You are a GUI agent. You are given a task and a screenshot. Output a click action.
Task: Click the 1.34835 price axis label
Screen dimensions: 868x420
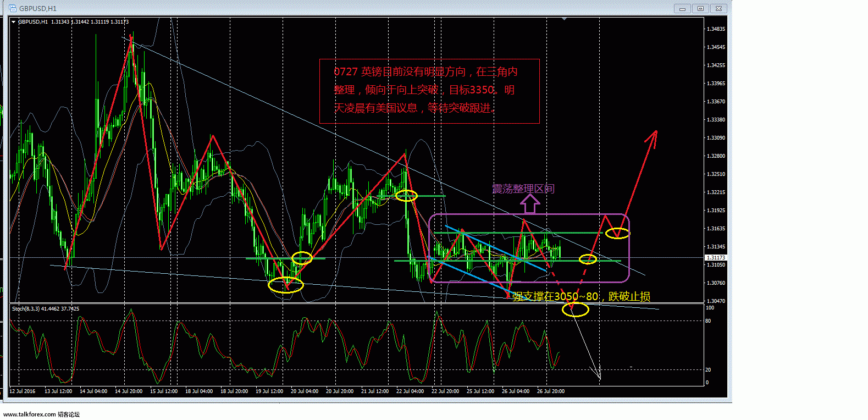[716, 29]
